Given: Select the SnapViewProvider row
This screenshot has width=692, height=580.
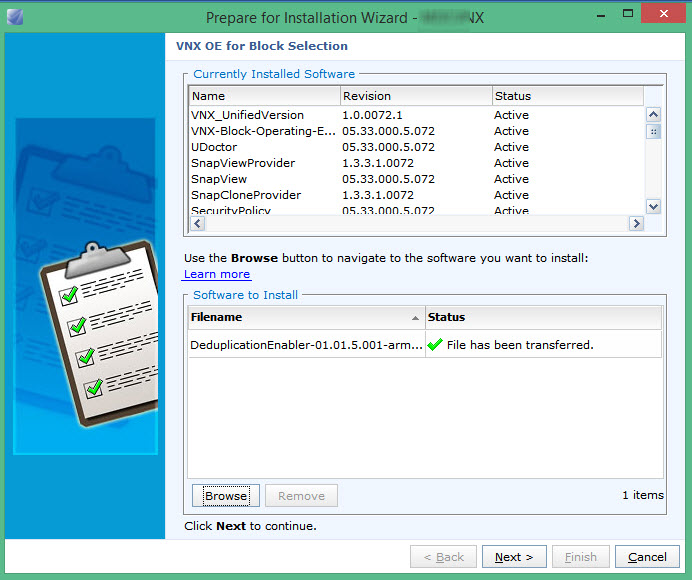Looking at the screenshot, I should click(x=416, y=163).
